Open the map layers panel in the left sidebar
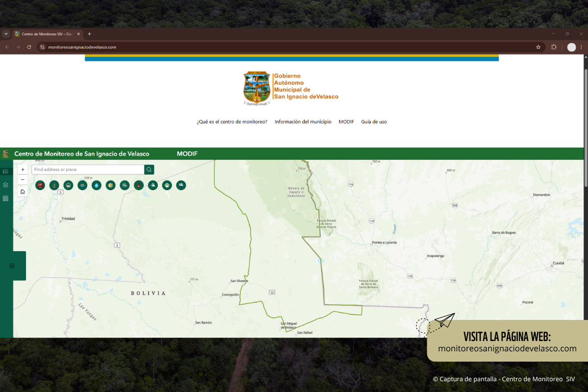588x392 pixels. (5, 185)
